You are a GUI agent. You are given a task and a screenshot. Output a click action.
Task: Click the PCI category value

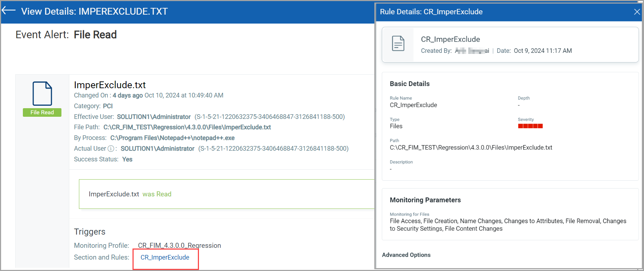[x=108, y=106]
